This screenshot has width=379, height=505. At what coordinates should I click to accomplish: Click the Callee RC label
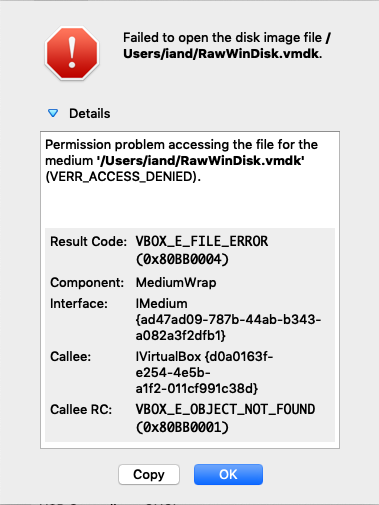[x=81, y=410]
